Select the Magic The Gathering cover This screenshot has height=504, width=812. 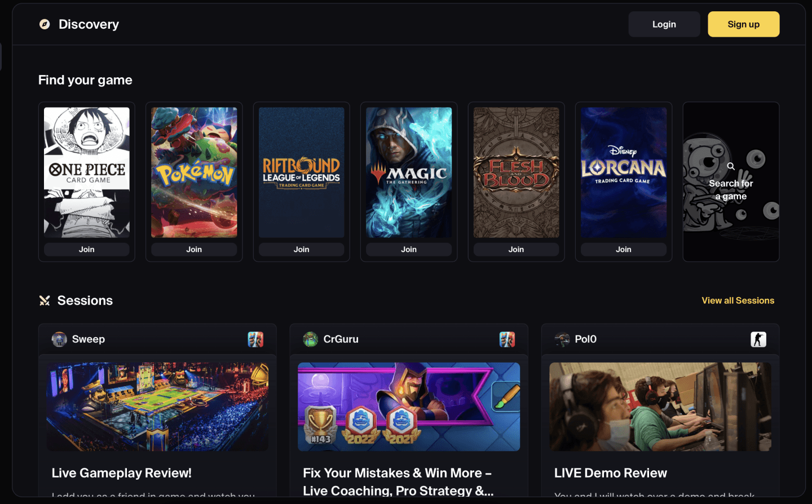point(409,173)
